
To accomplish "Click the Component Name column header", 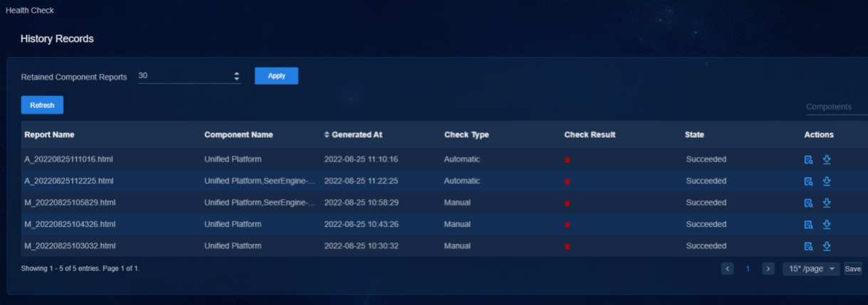I will pos(239,134).
